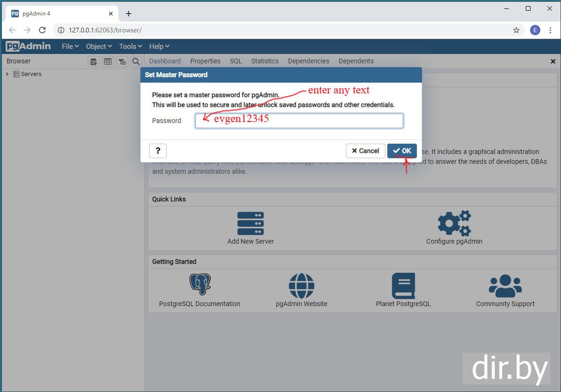Reload the page with refresh icon
This screenshot has height=392, width=561.
click(42, 30)
